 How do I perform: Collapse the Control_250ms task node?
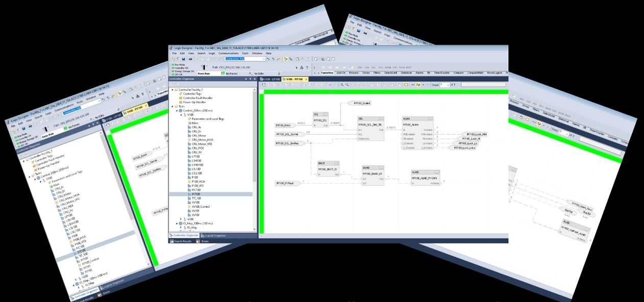click(x=177, y=110)
